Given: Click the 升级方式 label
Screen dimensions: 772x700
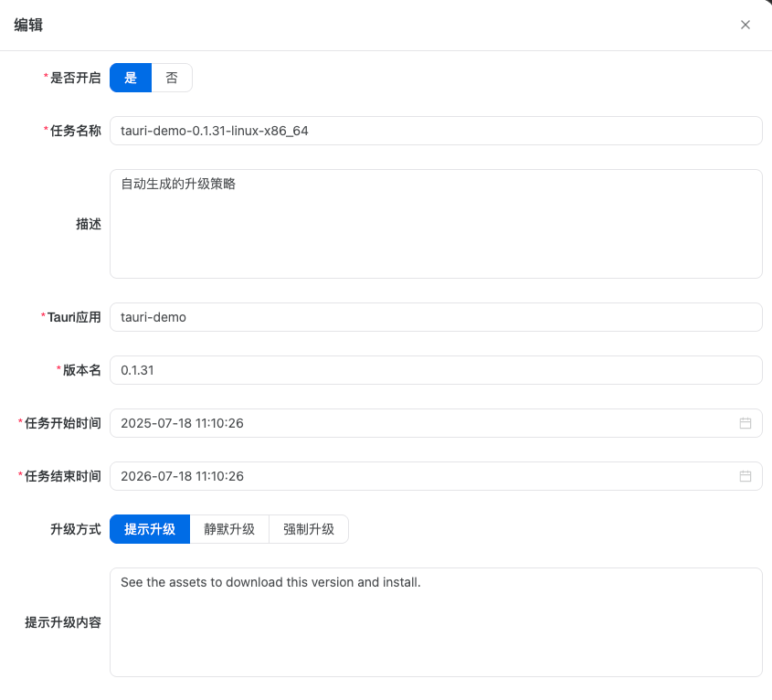Looking at the screenshot, I should click(75, 529).
